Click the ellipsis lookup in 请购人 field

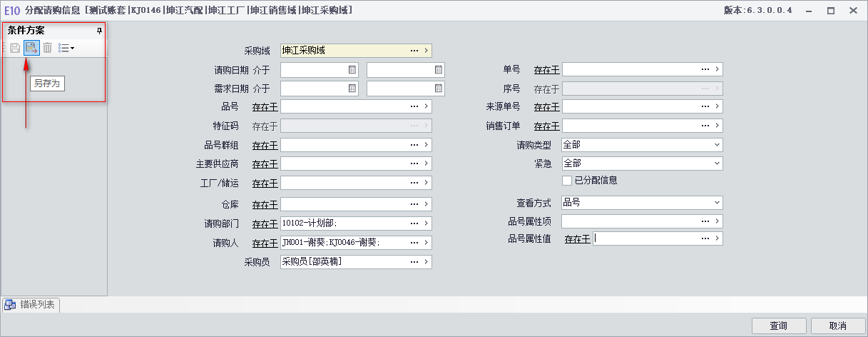point(414,243)
